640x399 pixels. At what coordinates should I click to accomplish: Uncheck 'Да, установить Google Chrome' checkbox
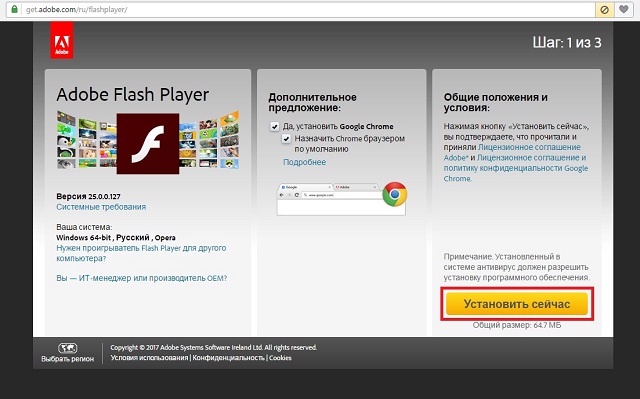pyautogui.click(x=275, y=126)
